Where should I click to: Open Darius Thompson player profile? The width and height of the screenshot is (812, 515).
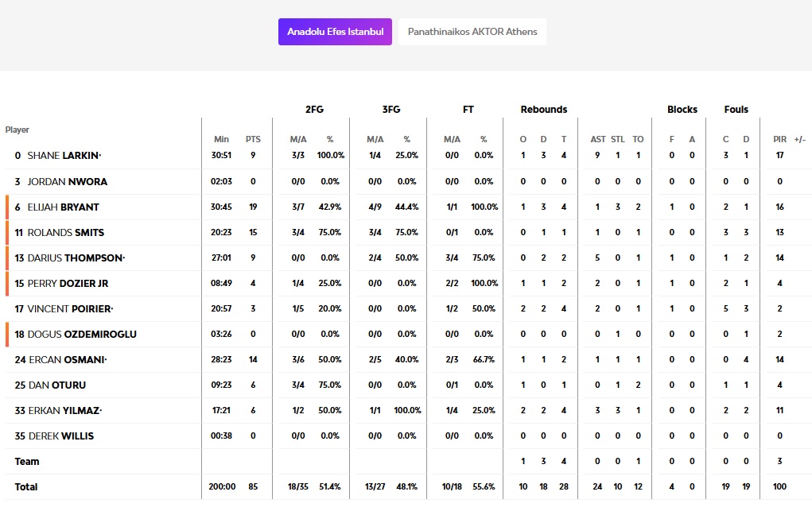click(75, 258)
